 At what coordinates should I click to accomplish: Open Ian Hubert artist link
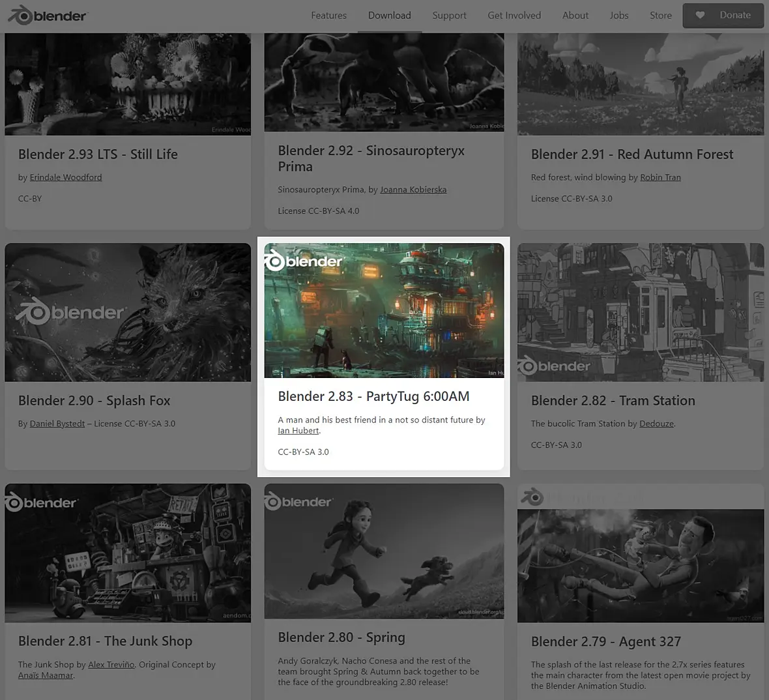point(298,431)
